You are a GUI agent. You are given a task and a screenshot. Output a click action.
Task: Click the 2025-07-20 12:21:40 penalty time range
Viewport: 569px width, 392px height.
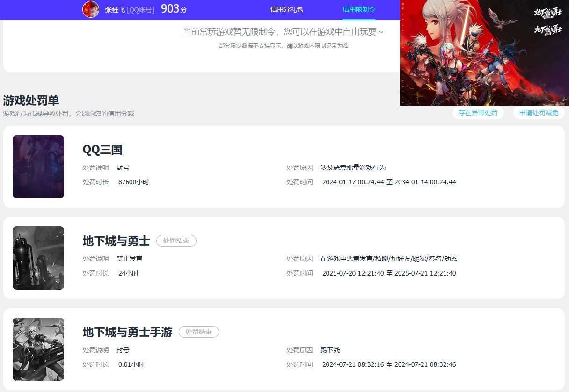tap(389, 273)
